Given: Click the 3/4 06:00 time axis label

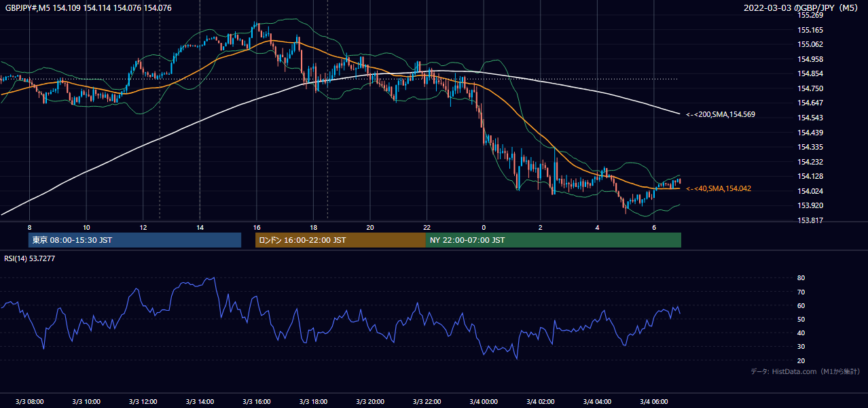Looking at the screenshot, I should [x=653, y=401].
